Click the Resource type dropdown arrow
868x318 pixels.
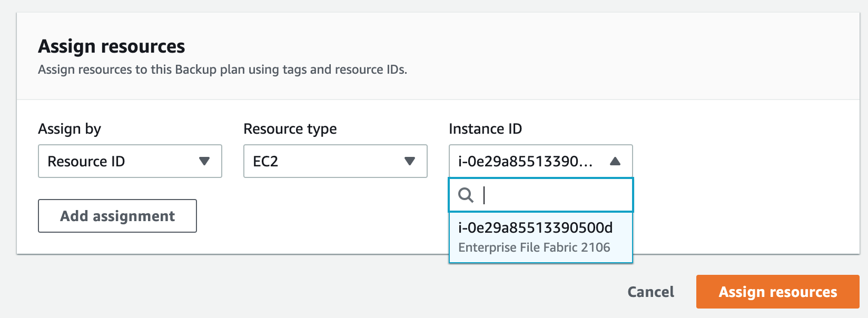(x=410, y=161)
